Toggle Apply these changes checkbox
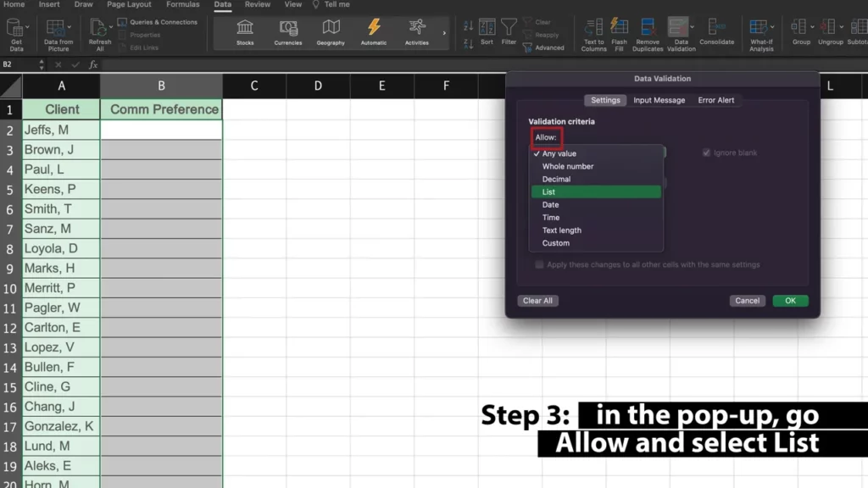The height and width of the screenshot is (488, 868). point(538,264)
